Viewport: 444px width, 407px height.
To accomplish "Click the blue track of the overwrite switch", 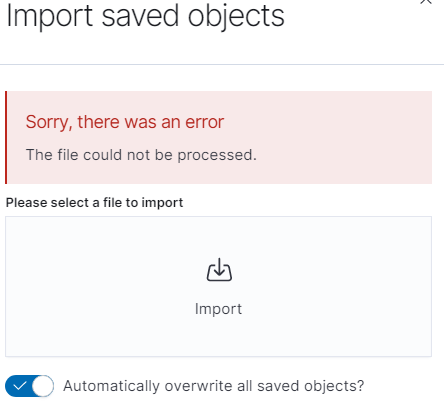I will pyautogui.click(x=18, y=386).
